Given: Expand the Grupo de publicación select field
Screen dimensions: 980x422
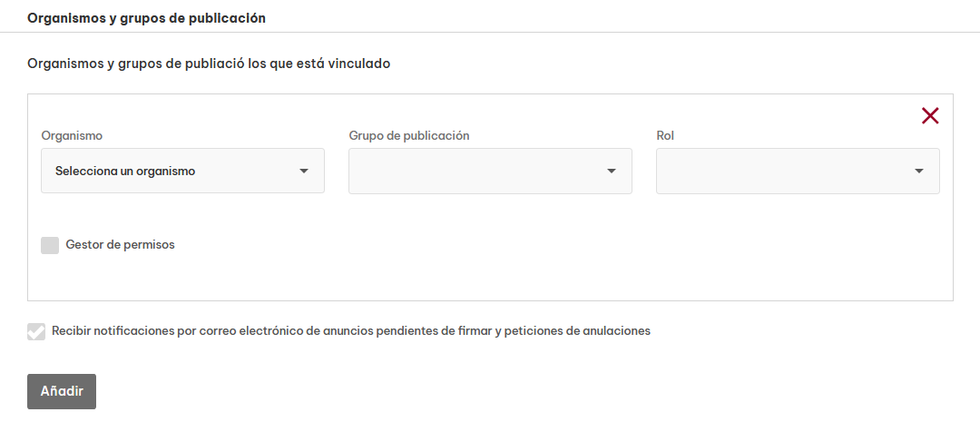Looking at the screenshot, I should (x=481, y=171).
